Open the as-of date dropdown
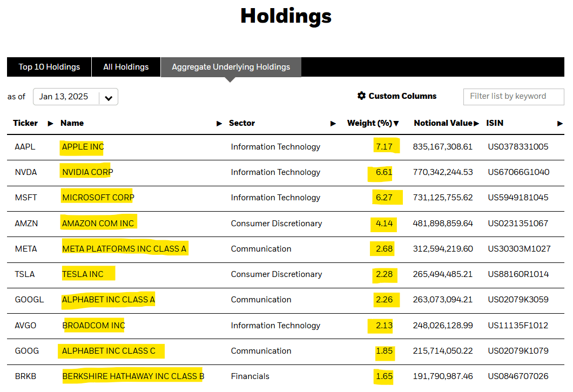The width and height of the screenshot is (573, 392). coord(109,98)
